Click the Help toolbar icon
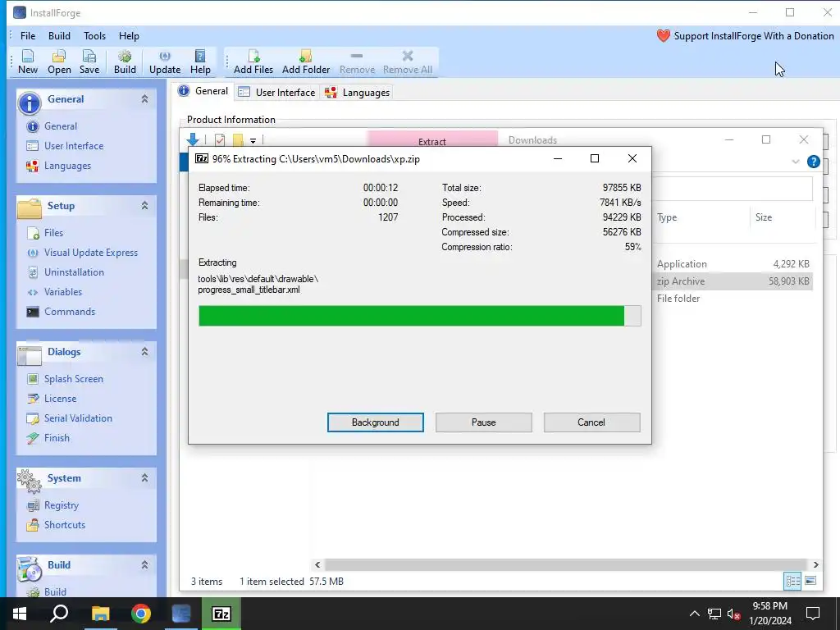This screenshot has width=840, height=630. (x=200, y=62)
